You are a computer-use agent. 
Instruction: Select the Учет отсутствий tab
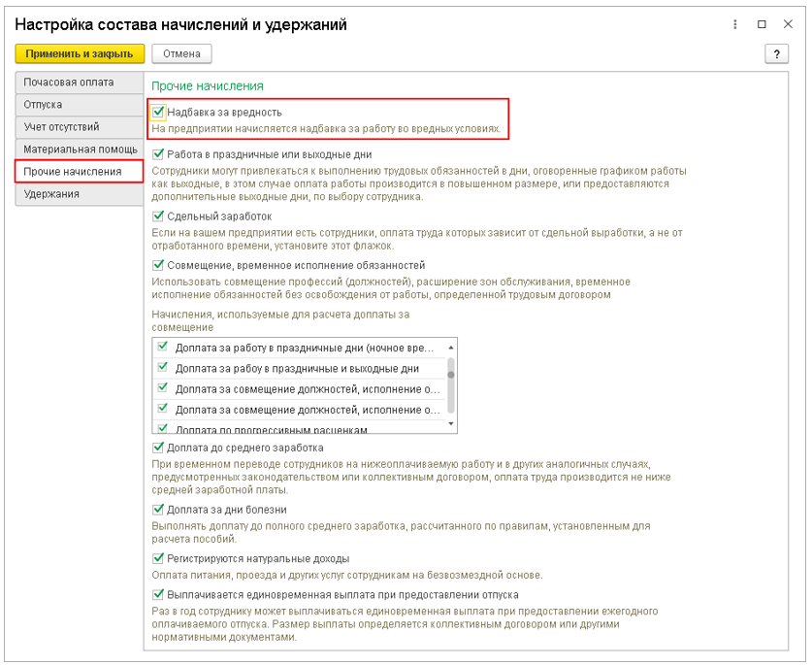[x=79, y=127]
